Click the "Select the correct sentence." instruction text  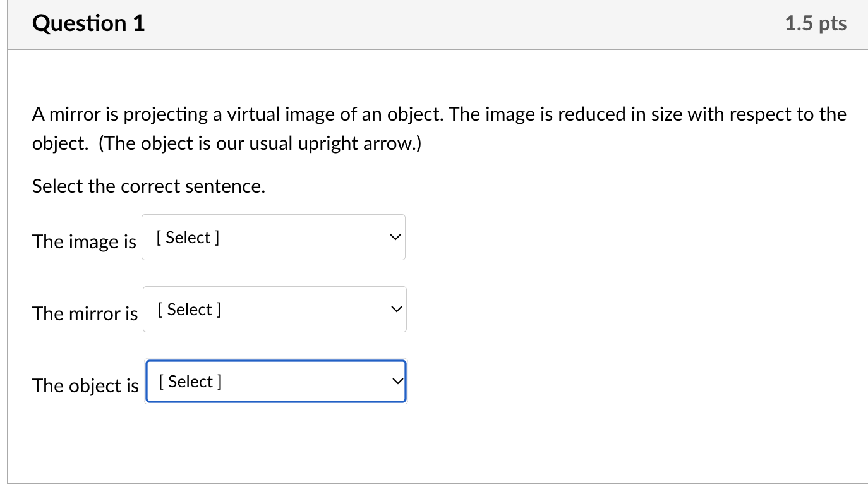pyautogui.click(x=148, y=186)
